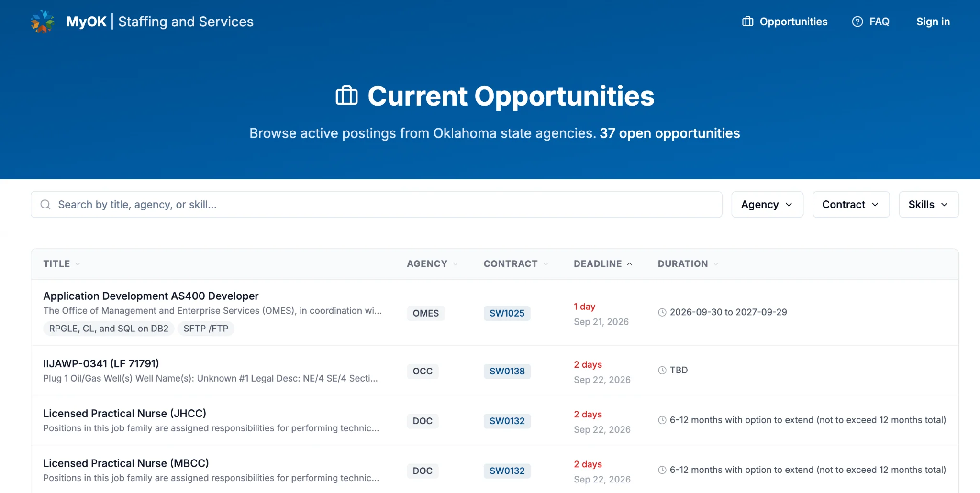Image resolution: width=980 pixels, height=493 pixels.
Task: Open the IIJAWP-0341 (LF 71791) posting
Action: click(x=101, y=363)
